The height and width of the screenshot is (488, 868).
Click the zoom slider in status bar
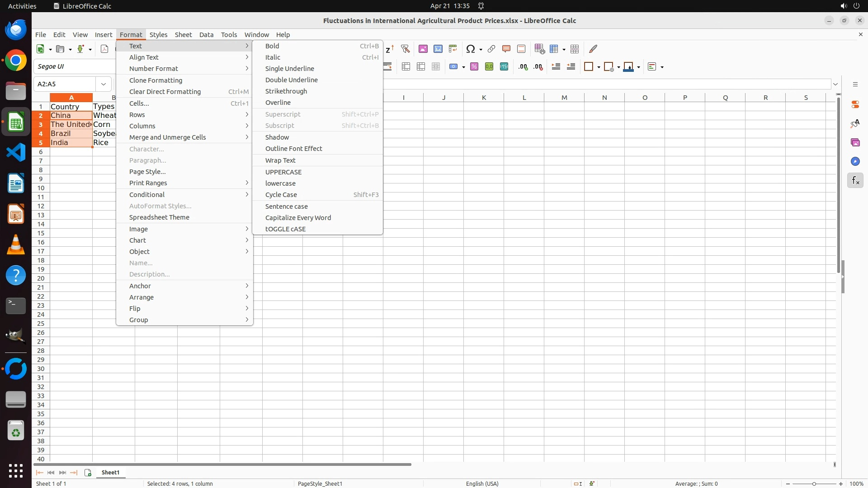pos(814,484)
